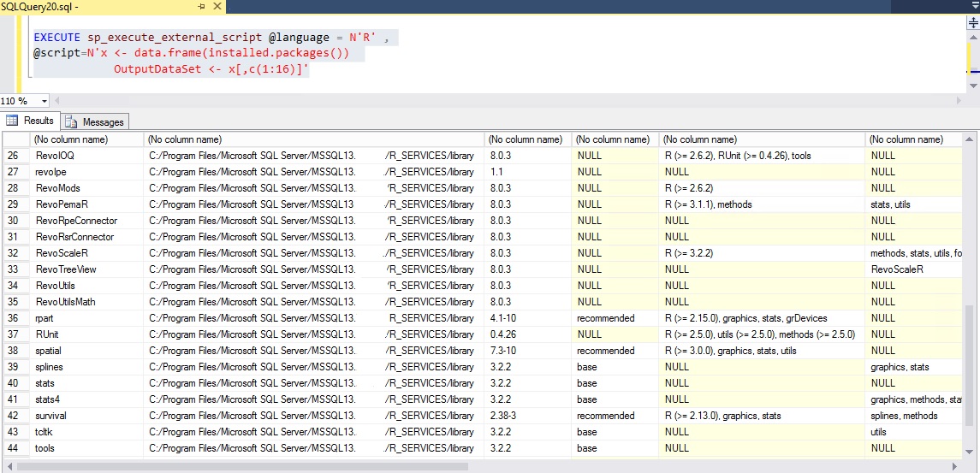Close the SQLQuery20.sql tab
This screenshot has width=980, height=473.
pos(218,6)
